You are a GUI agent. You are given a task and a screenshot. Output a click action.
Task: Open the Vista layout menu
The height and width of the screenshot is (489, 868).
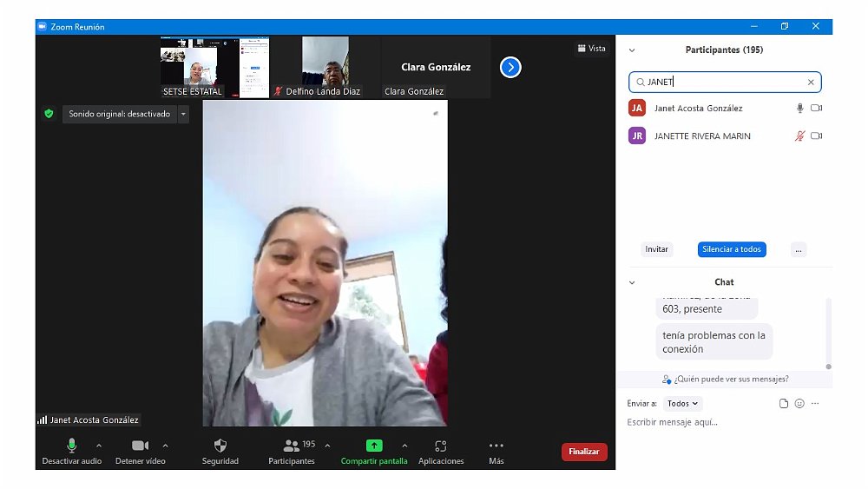(592, 49)
